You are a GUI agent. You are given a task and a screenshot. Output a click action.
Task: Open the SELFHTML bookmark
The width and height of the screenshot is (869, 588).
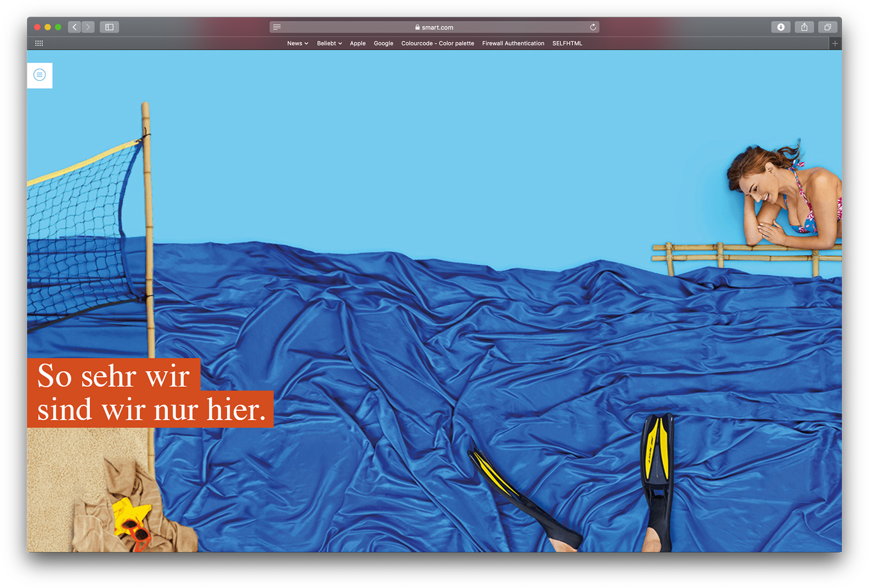pyautogui.click(x=567, y=43)
